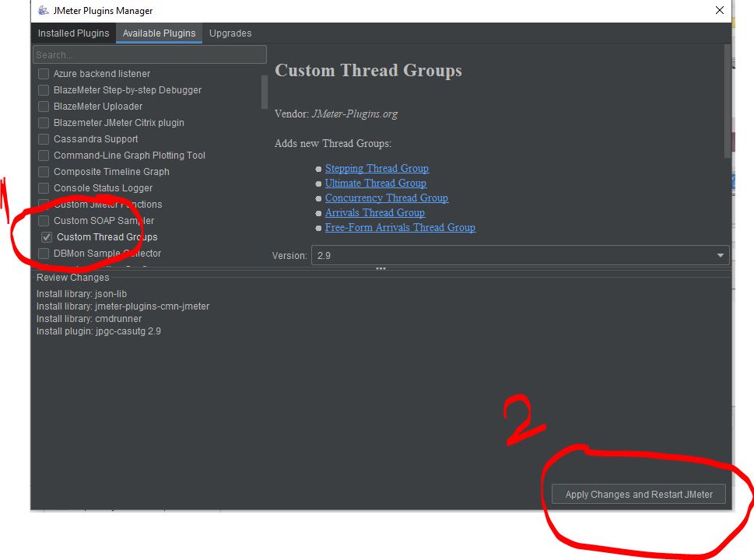Tick the Cassandra Support checkbox
This screenshot has width=754, height=560.
(x=44, y=139)
